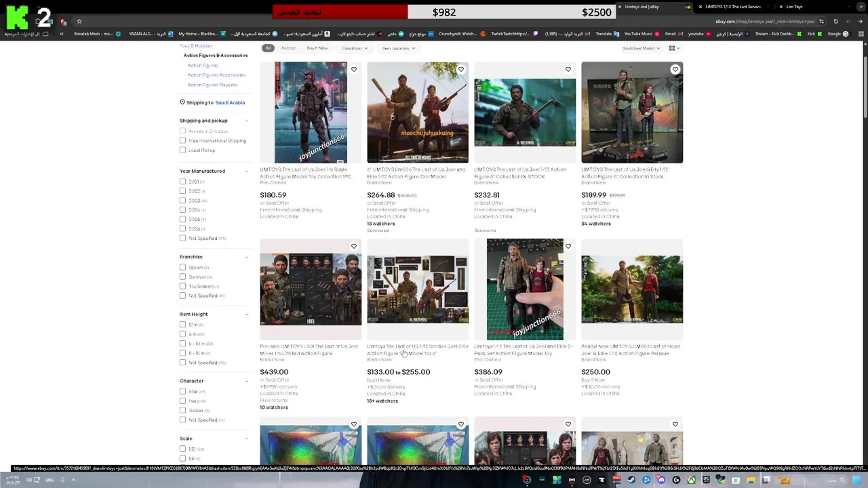Viewport: 868px width, 488px height.
Task: Add the $232.81 listing to watchlist
Action: pyautogui.click(x=568, y=69)
